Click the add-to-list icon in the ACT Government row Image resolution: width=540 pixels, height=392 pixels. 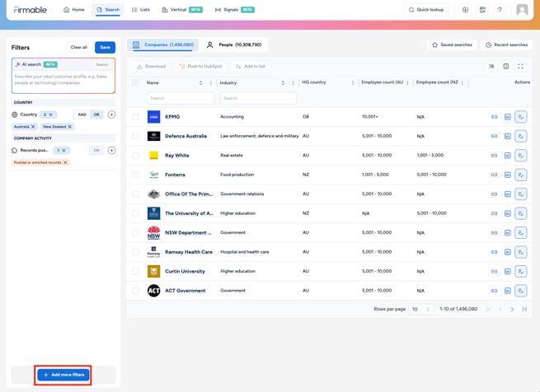[521, 291]
